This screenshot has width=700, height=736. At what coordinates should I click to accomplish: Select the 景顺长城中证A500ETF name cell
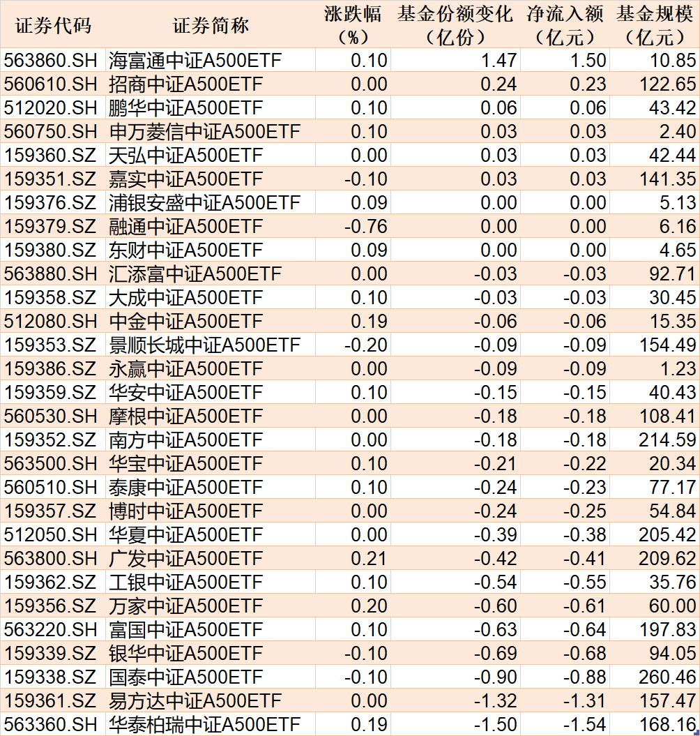click(204, 345)
